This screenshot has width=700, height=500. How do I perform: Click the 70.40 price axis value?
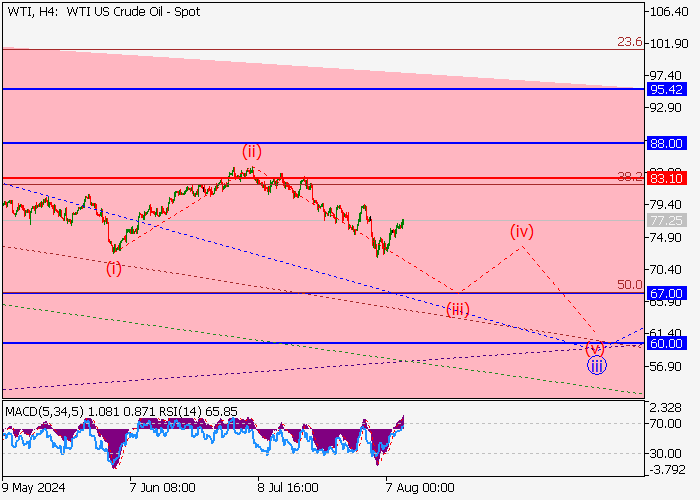pyautogui.click(x=666, y=270)
